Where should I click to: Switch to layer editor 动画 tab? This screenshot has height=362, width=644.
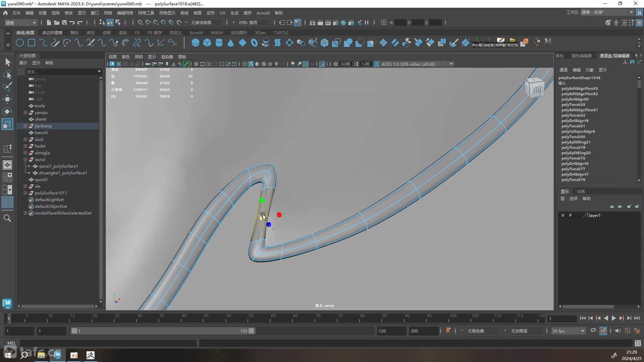(x=581, y=191)
